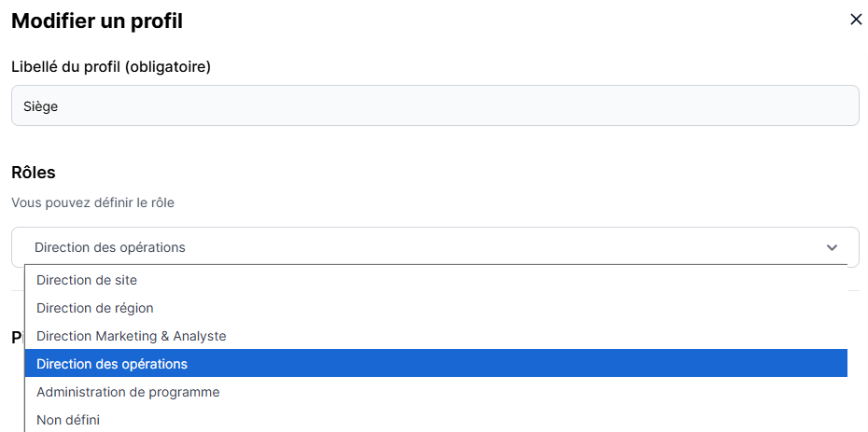Click the Modifier un profil title
Image resolution: width=868 pixels, height=432 pixels.
[x=97, y=21]
